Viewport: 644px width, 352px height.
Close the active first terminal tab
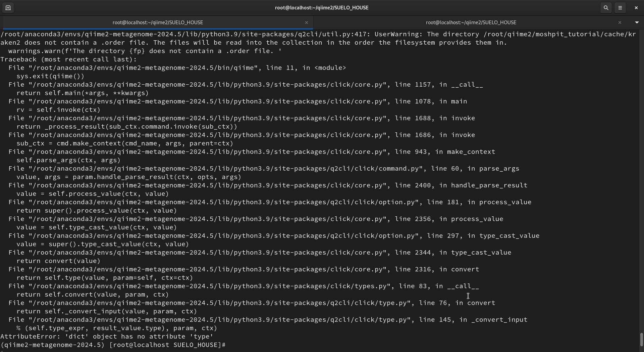pos(306,23)
